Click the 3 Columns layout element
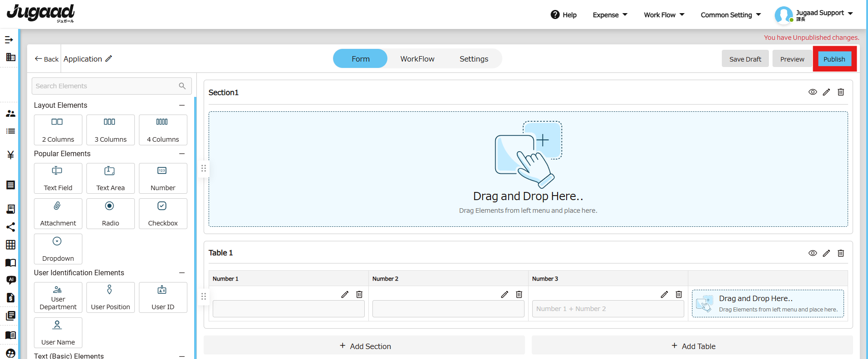This screenshot has height=359, width=868. [110, 129]
